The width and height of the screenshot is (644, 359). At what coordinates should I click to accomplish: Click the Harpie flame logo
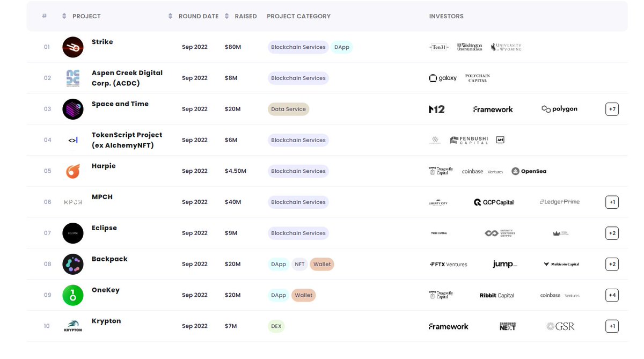tap(73, 171)
